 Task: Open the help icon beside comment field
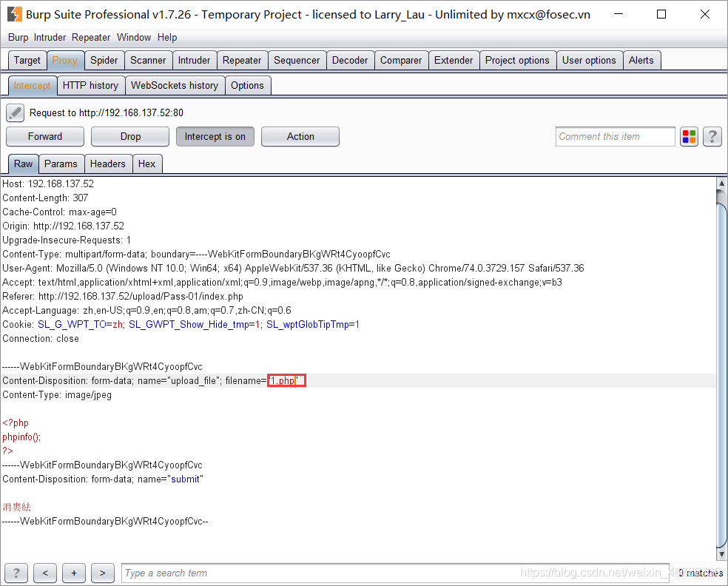pyautogui.click(x=712, y=137)
